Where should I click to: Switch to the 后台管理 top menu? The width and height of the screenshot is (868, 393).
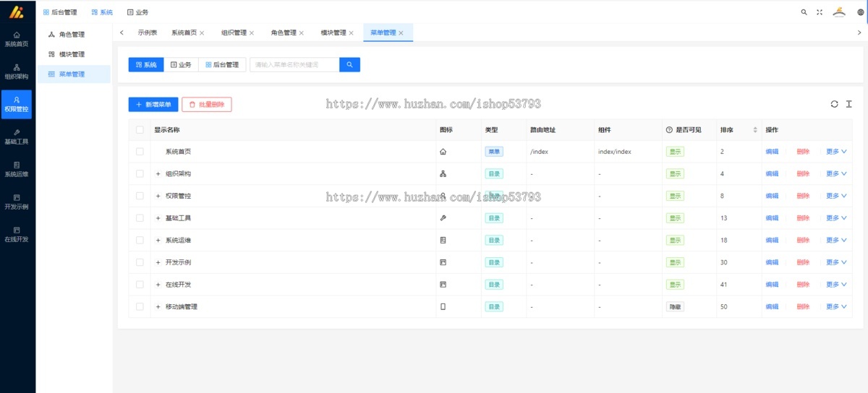tap(60, 12)
